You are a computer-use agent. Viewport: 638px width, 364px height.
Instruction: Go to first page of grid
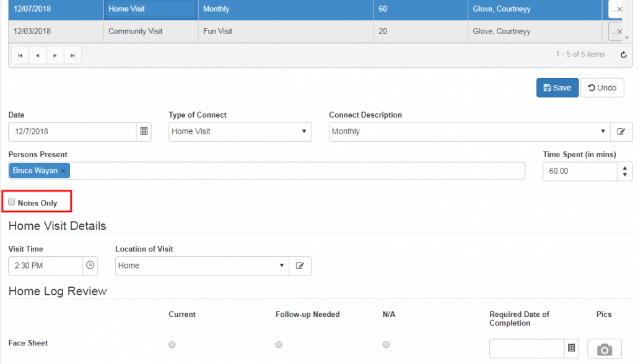tap(20, 56)
